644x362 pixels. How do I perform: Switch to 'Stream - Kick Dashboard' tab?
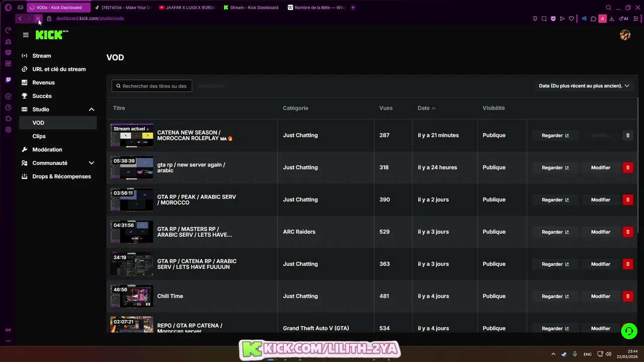tap(252, 8)
